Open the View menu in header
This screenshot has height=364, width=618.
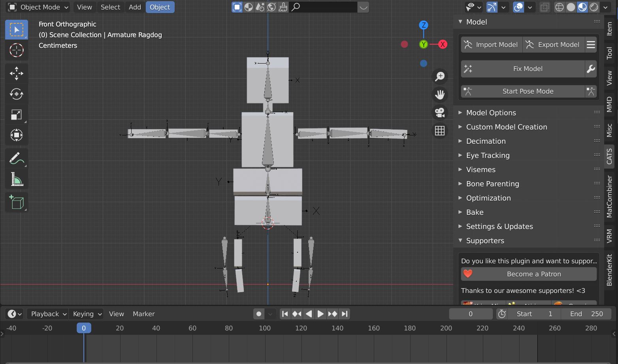pos(85,7)
